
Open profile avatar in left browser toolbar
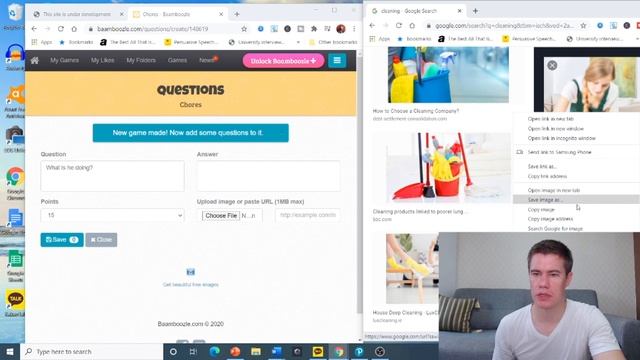point(341,29)
